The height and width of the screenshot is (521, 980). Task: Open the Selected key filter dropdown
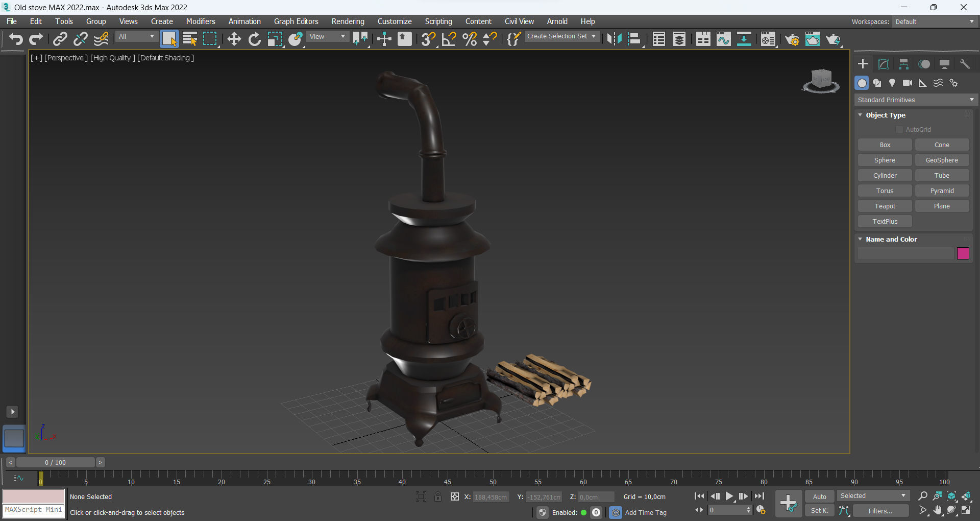click(873, 496)
